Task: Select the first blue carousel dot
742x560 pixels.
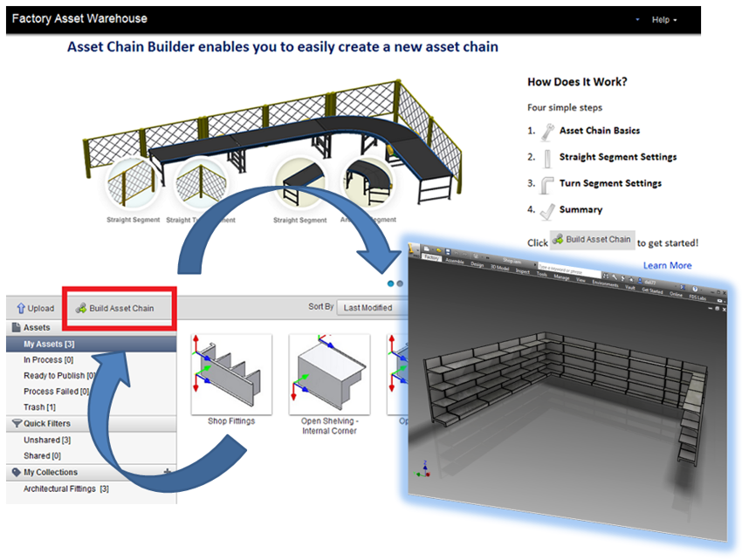Action: (x=391, y=283)
